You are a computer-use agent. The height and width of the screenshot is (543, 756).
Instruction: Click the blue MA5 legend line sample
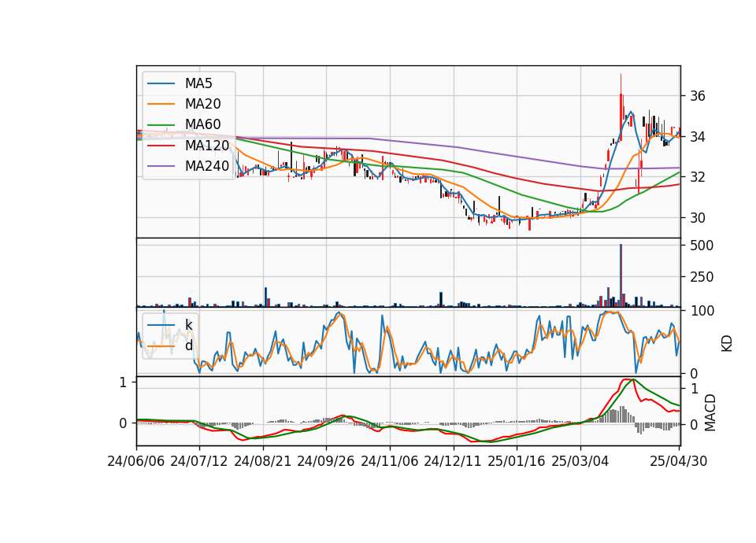pyautogui.click(x=161, y=83)
